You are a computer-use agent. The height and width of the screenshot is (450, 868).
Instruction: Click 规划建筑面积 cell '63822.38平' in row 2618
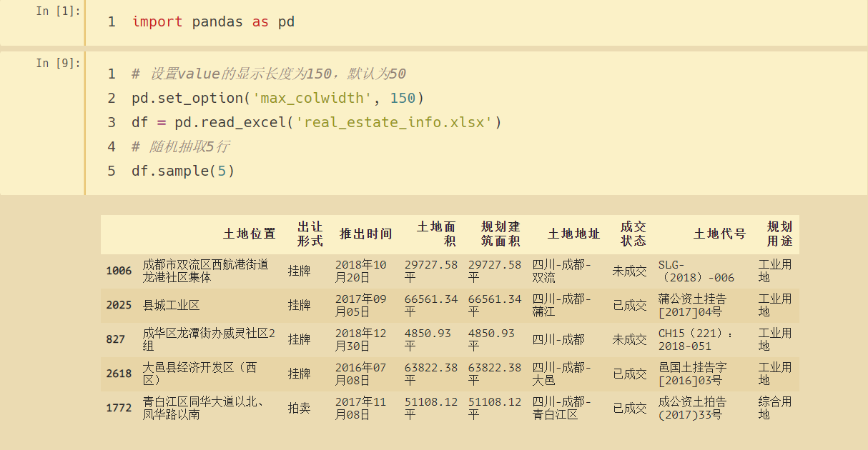[x=495, y=374]
